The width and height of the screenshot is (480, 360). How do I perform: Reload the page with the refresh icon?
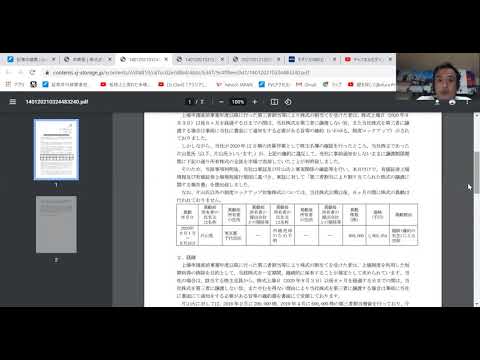click(32, 72)
